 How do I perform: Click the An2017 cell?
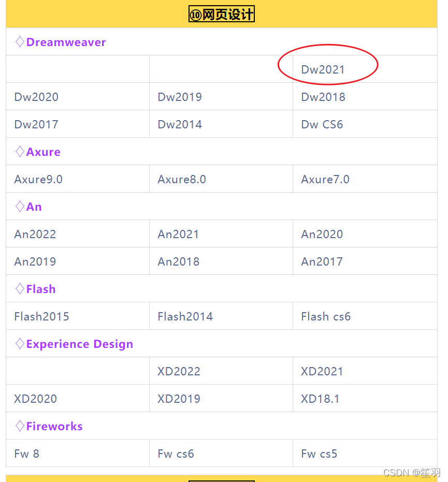(322, 261)
